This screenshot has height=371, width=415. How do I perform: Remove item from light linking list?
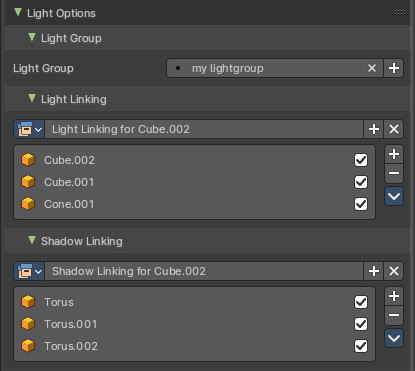click(394, 173)
